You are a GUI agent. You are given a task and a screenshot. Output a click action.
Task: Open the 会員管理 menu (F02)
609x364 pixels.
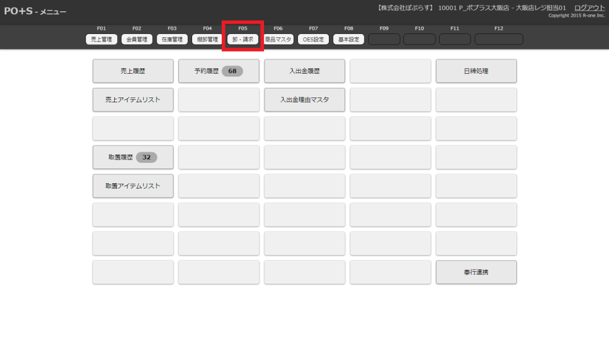(x=137, y=40)
